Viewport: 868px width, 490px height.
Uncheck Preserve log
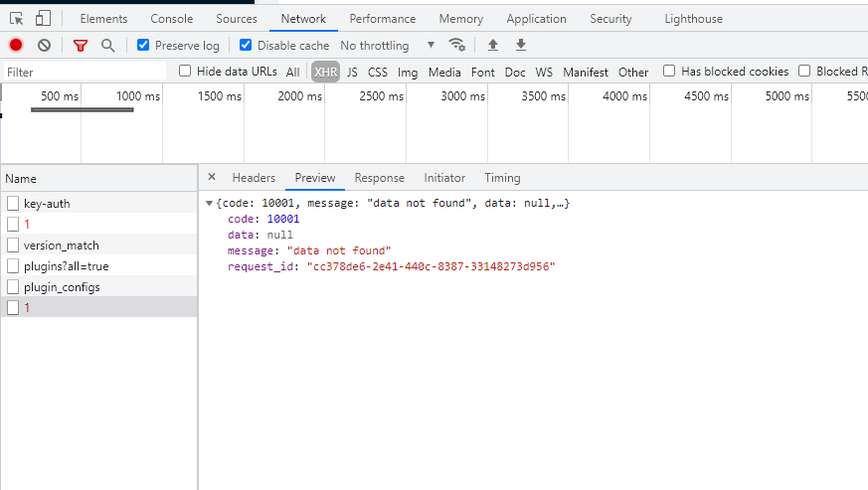coord(143,45)
